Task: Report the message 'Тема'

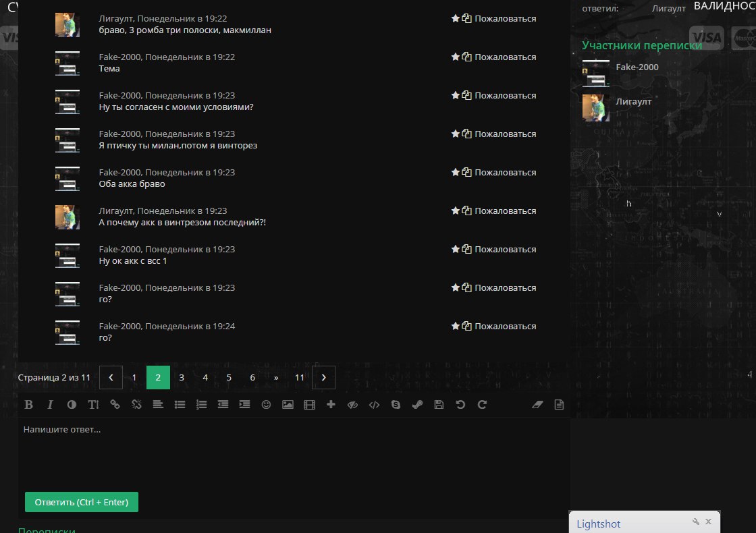Action: click(506, 57)
